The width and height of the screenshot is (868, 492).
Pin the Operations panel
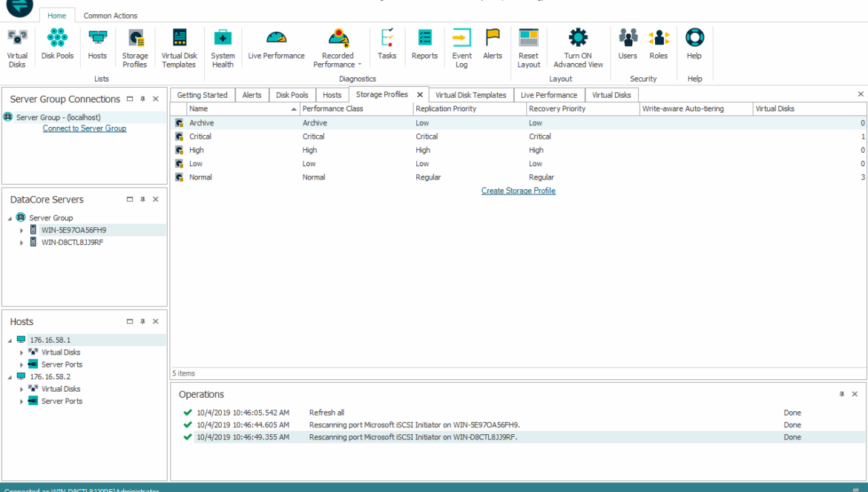coord(841,394)
